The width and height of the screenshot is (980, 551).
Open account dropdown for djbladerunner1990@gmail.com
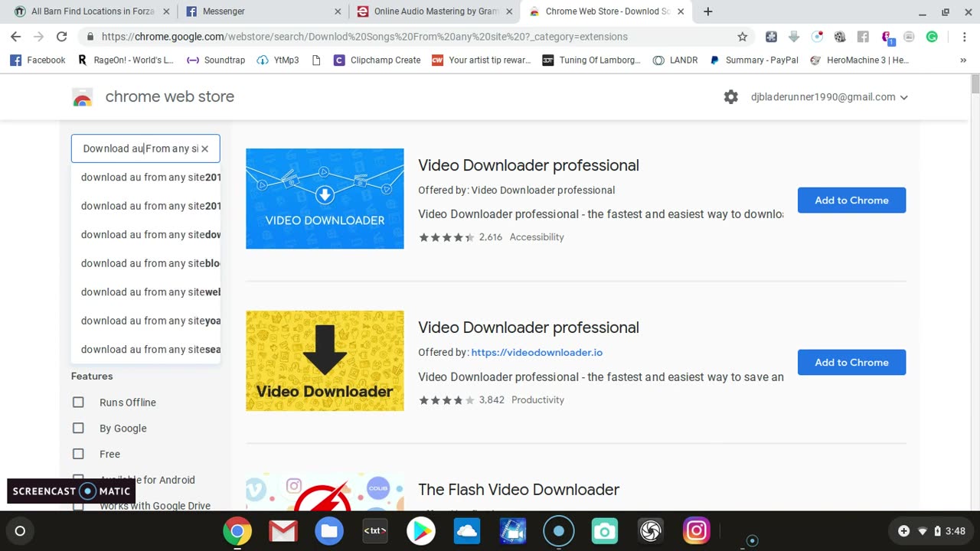pyautogui.click(x=829, y=97)
